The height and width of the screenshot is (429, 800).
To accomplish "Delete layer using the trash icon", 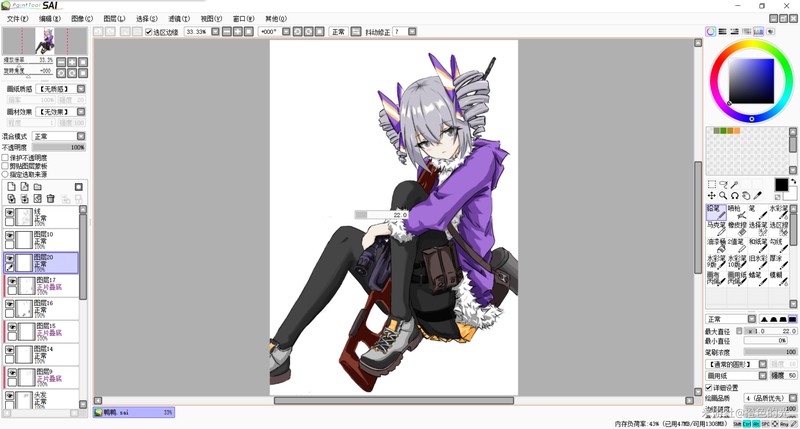I will (51, 199).
